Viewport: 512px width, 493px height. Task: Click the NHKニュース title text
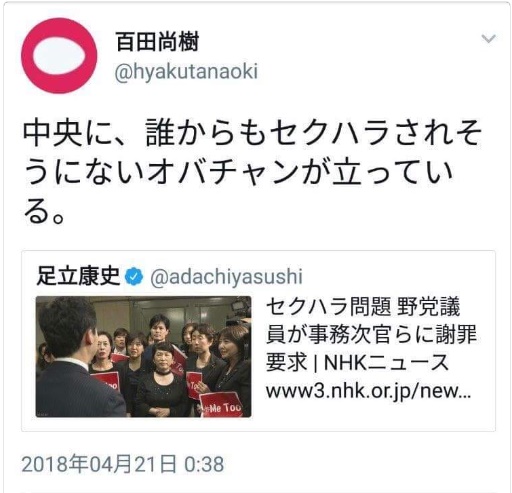pos(386,362)
